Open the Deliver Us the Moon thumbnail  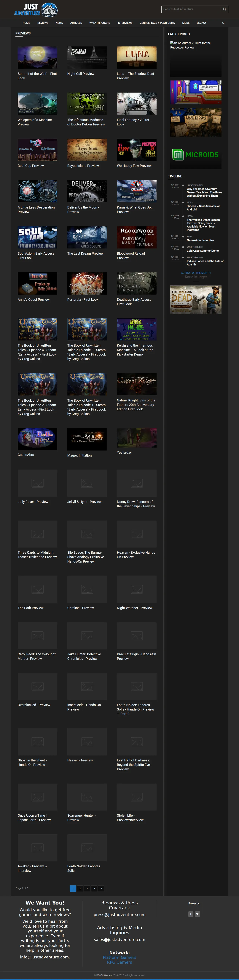[x=87, y=191]
